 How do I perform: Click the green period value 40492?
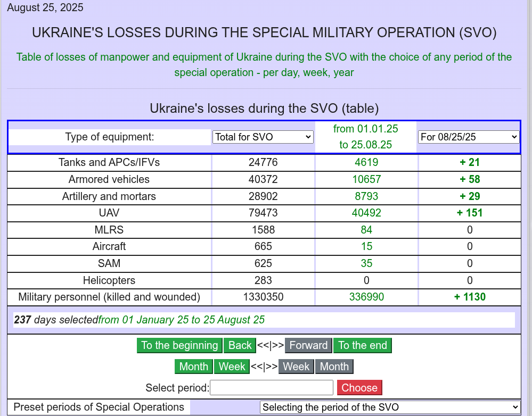click(366, 213)
